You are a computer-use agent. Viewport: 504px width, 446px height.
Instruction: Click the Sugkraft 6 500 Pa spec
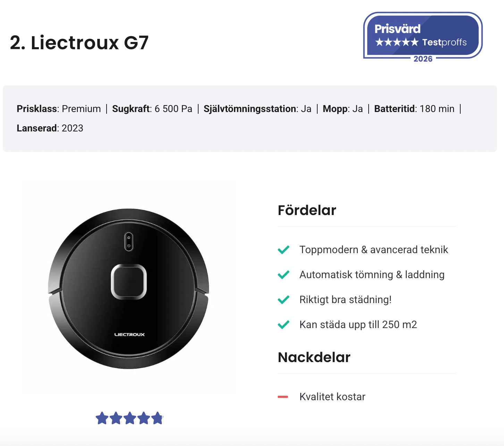click(x=152, y=109)
